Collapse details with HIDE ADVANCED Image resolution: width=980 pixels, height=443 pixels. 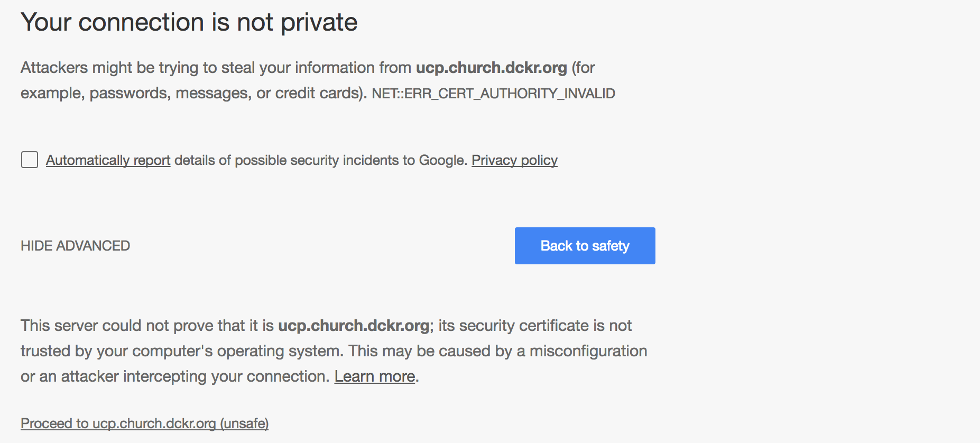click(75, 246)
